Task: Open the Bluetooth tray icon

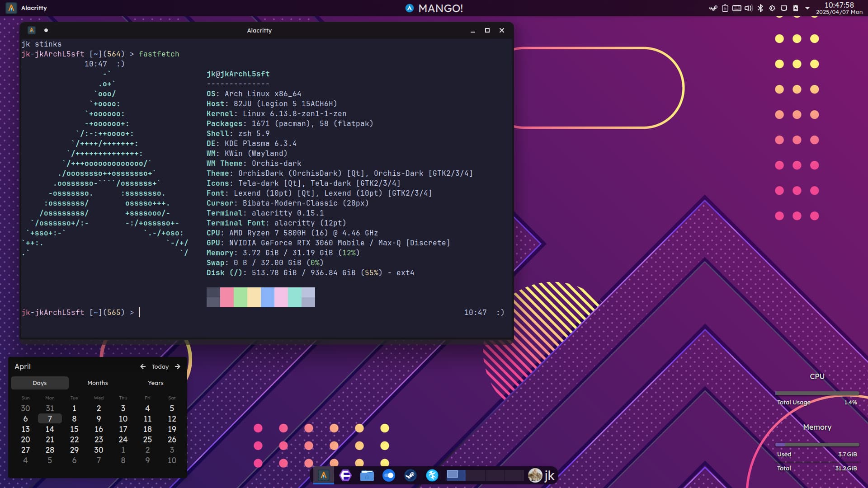Action: [760, 8]
